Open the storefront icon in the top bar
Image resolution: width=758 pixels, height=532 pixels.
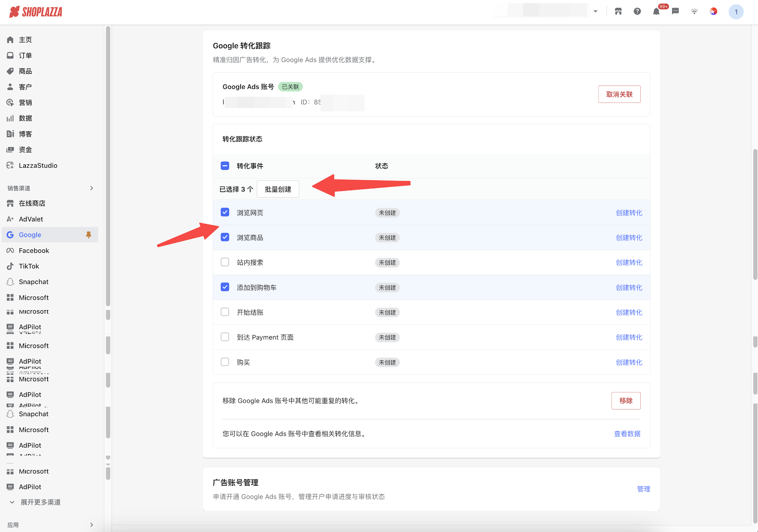pyautogui.click(x=618, y=11)
